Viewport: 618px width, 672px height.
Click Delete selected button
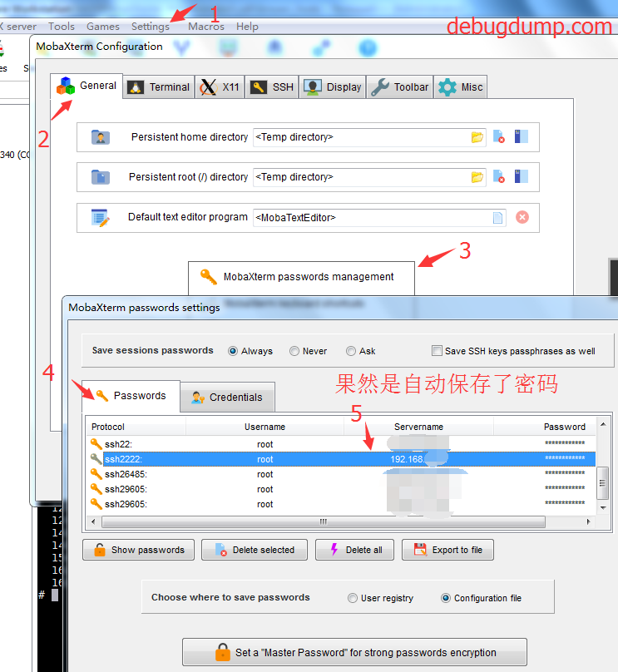[x=255, y=550]
